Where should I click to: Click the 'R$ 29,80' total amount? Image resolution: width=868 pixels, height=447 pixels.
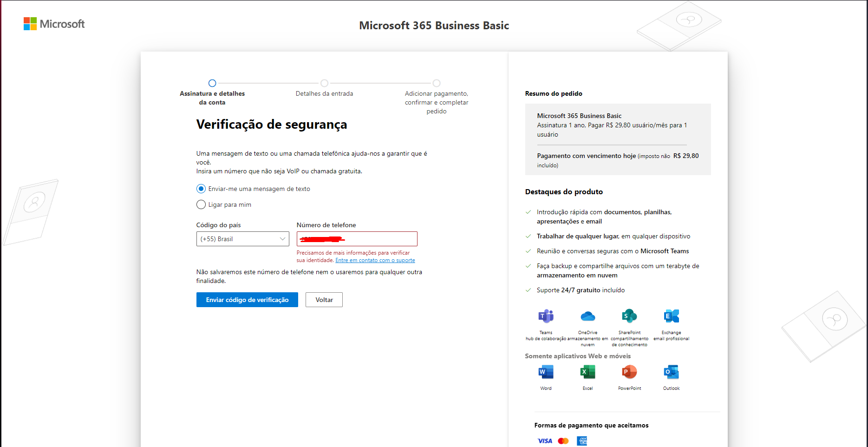coord(686,156)
